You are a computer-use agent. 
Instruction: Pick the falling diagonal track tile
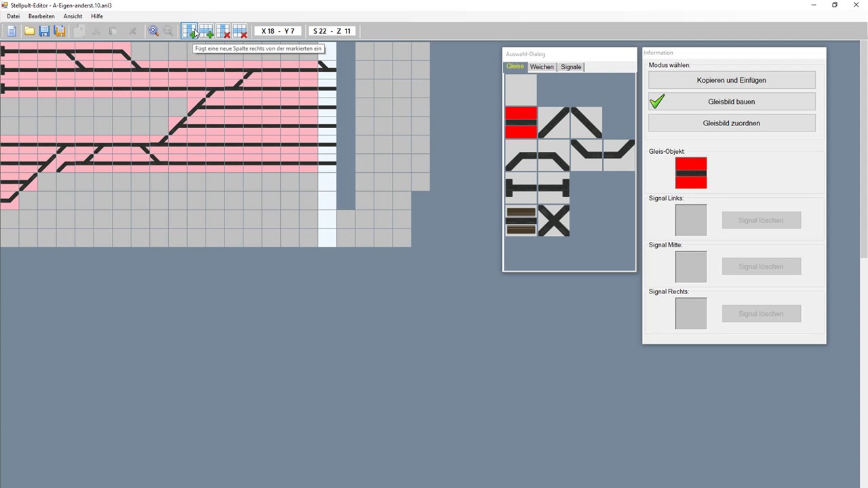[x=587, y=123]
